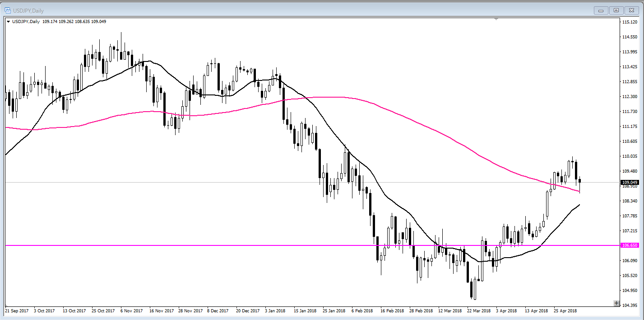Click the 3 Jan 2018 date label

(275, 311)
